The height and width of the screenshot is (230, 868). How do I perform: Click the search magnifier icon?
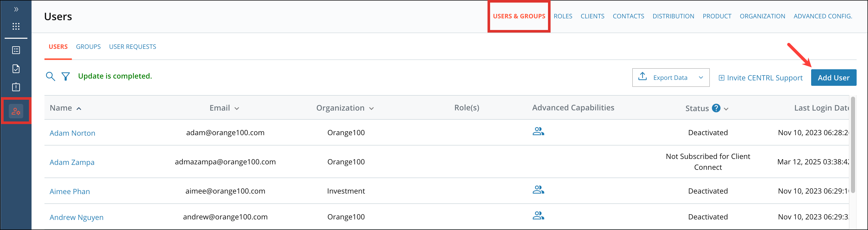click(x=50, y=76)
